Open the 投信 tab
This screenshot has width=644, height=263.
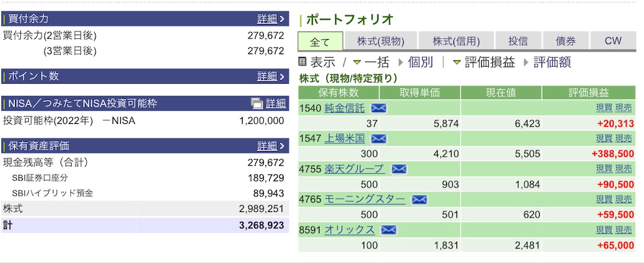pos(518,41)
